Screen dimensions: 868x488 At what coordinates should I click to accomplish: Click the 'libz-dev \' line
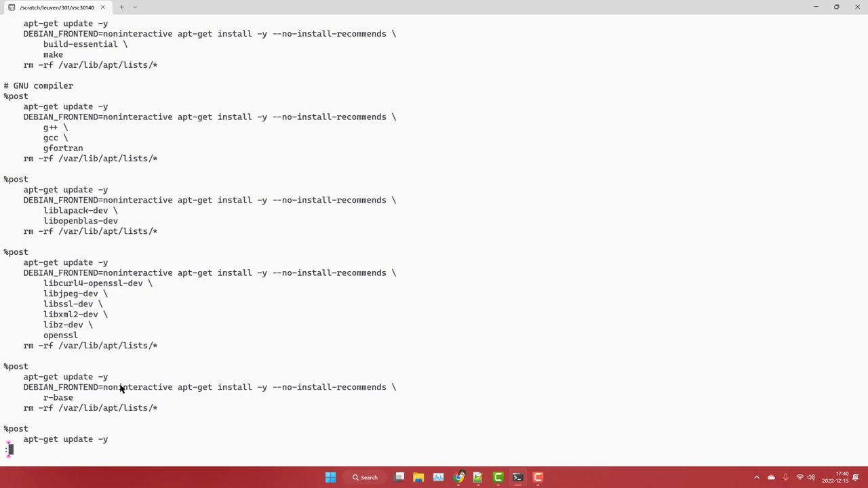pos(68,325)
